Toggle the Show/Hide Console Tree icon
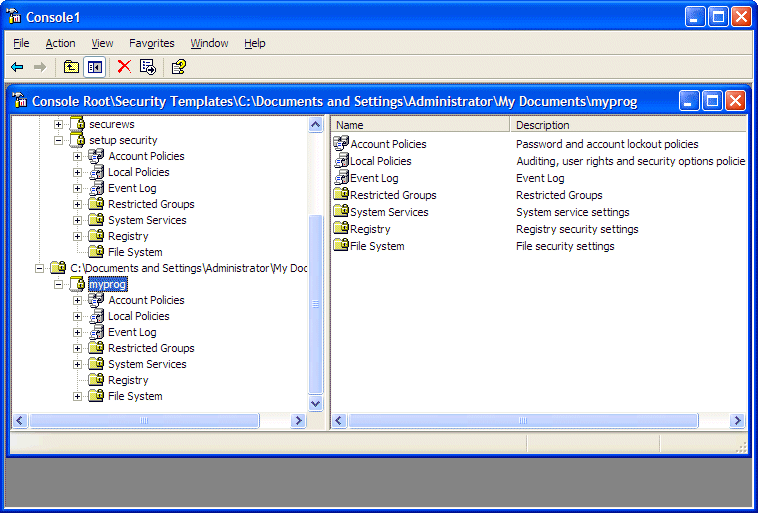The height and width of the screenshot is (513, 758). (94, 67)
